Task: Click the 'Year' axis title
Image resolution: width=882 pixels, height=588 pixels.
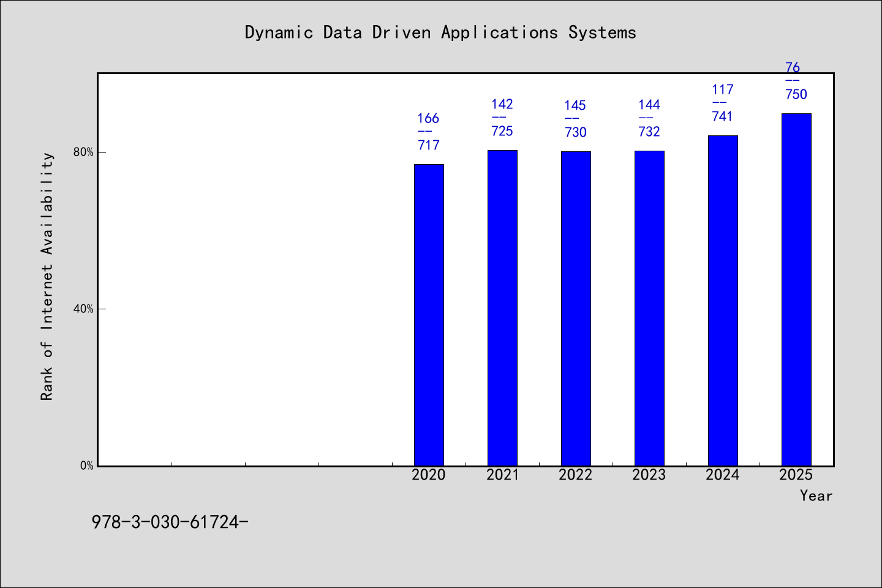Action: (816, 496)
